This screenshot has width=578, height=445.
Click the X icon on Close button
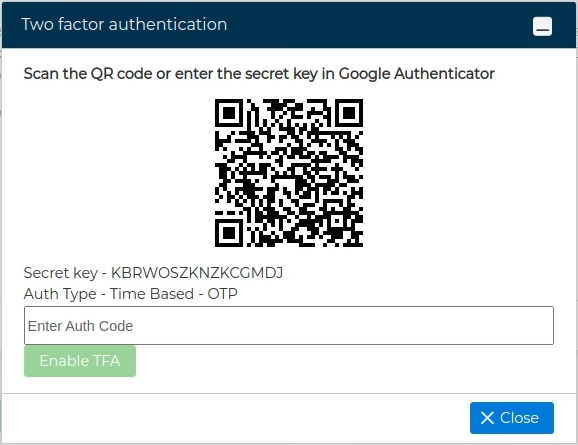(x=487, y=418)
